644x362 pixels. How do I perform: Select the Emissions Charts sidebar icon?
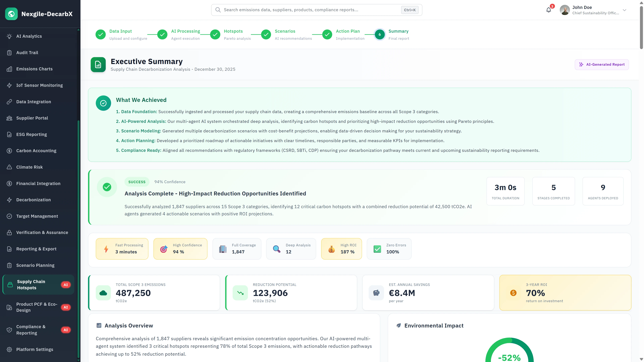pos(9,69)
